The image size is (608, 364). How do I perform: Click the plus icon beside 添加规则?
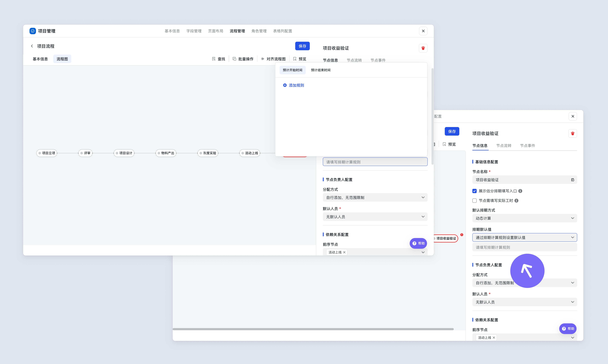click(285, 85)
